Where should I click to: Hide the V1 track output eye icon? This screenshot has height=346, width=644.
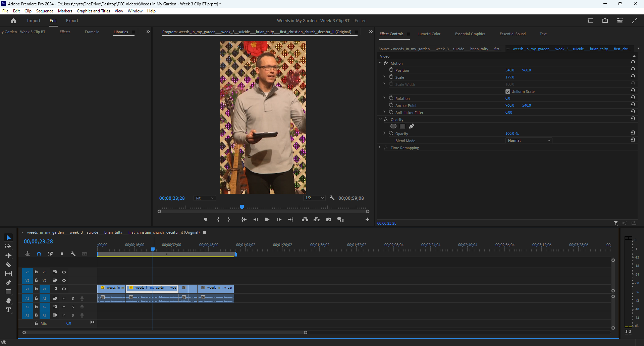64,289
